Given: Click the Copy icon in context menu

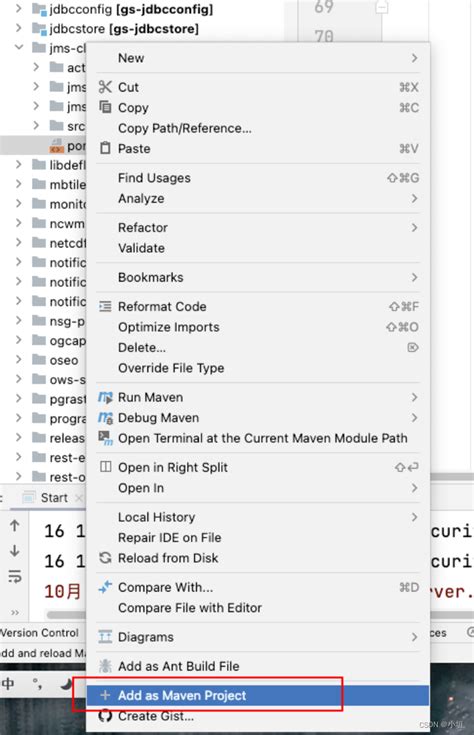Looking at the screenshot, I should click(105, 107).
